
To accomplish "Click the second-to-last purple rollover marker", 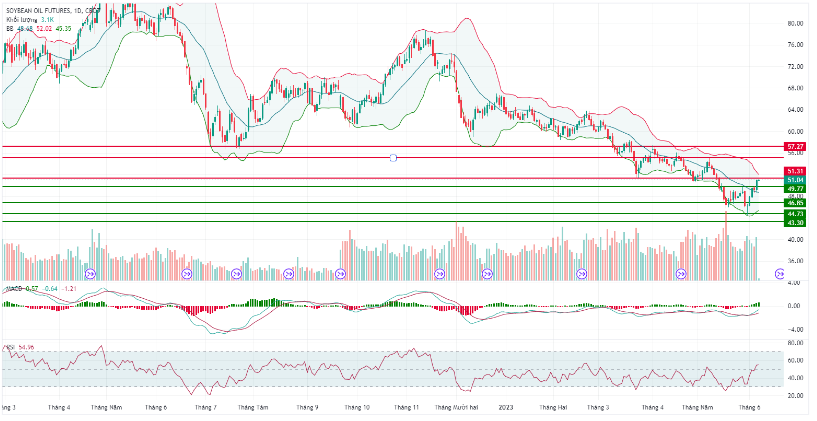I will tap(683, 273).
